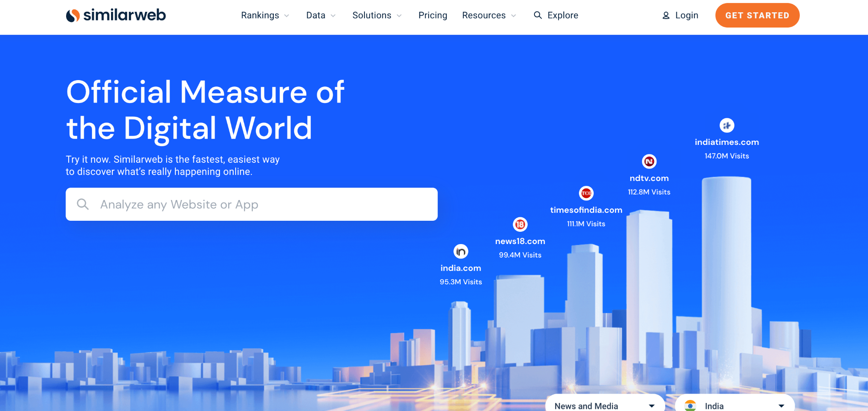This screenshot has width=868, height=411.
Task: Click the India flag icon
Action: pos(690,405)
